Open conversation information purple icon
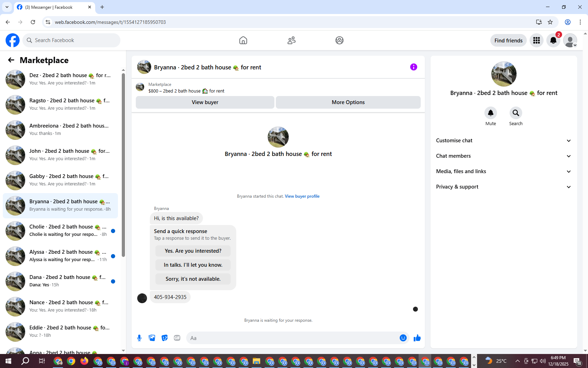 (414, 67)
